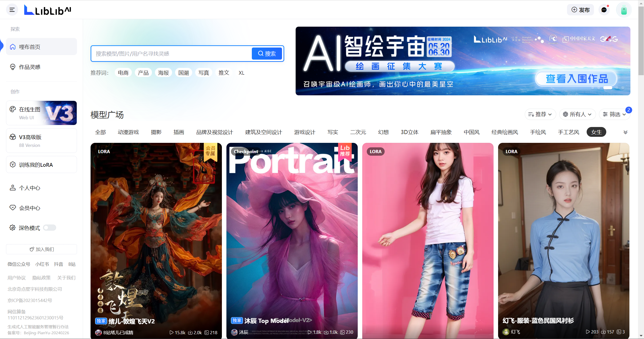Image resolution: width=644 pixels, height=339 pixels.
Task: Click the LibLib AI logo
Action: pyautogui.click(x=48, y=10)
